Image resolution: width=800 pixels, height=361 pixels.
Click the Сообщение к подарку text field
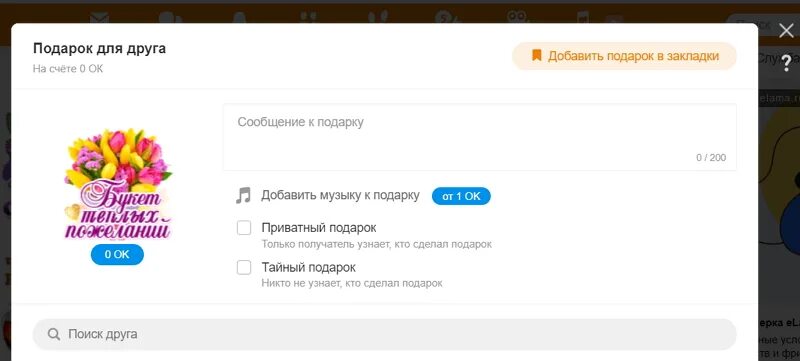point(480,137)
